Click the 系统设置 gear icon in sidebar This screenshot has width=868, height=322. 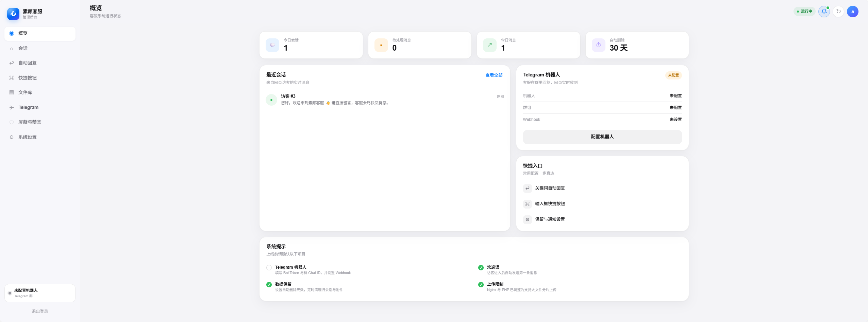12,137
